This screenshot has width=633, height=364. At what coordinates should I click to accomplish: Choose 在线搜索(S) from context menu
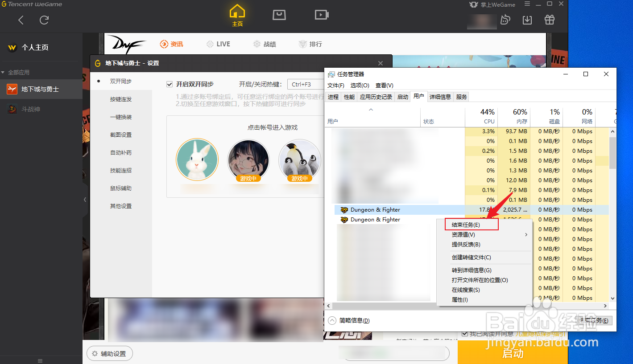(484, 290)
